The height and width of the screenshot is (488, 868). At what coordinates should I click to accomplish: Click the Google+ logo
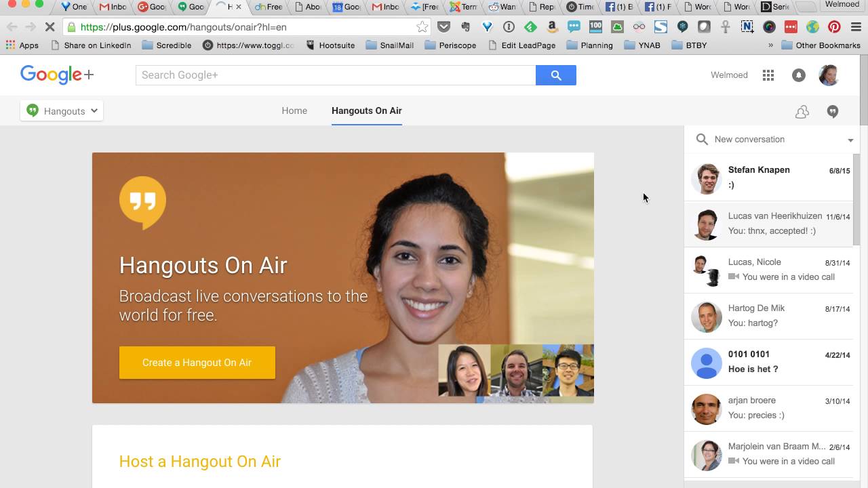click(57, 75)
